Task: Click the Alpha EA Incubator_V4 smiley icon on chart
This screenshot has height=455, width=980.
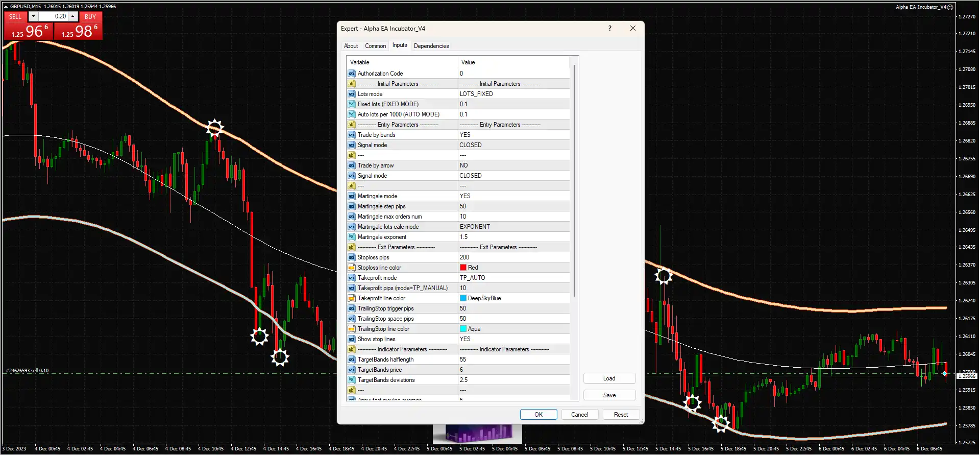Action: 950,7
